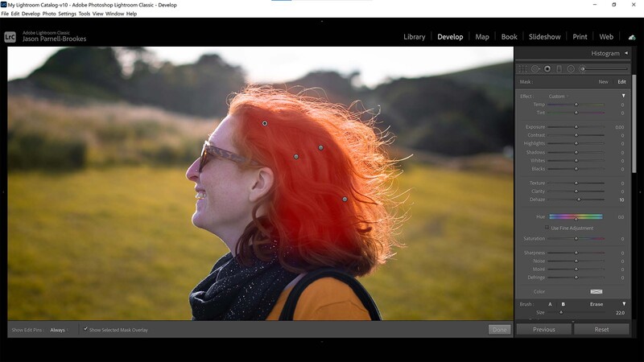Click the brush Size slider handle

click(561, 312)
